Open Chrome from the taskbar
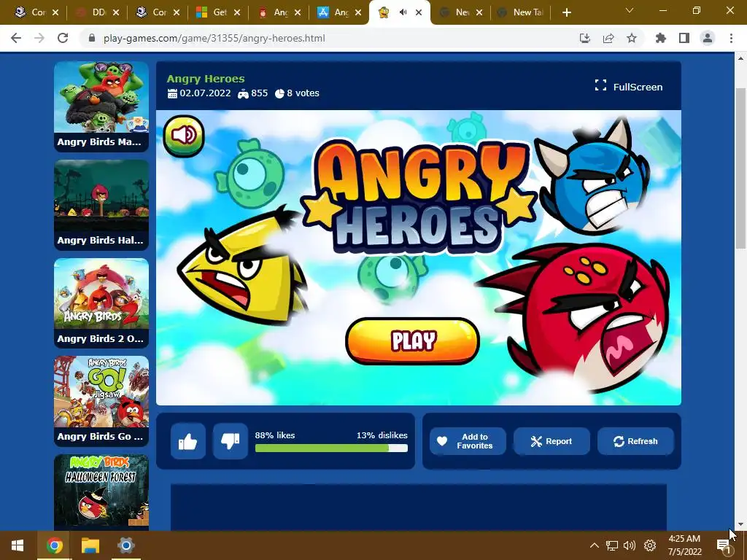Screen dimensions: 747x560 [x=54, y=545]
